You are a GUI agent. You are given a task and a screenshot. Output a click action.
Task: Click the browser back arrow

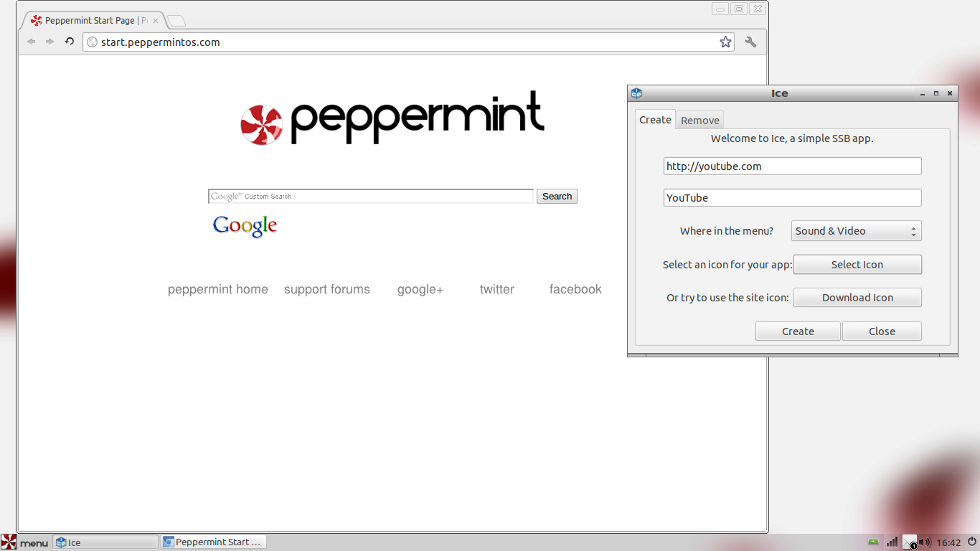[x=31, y=42]
